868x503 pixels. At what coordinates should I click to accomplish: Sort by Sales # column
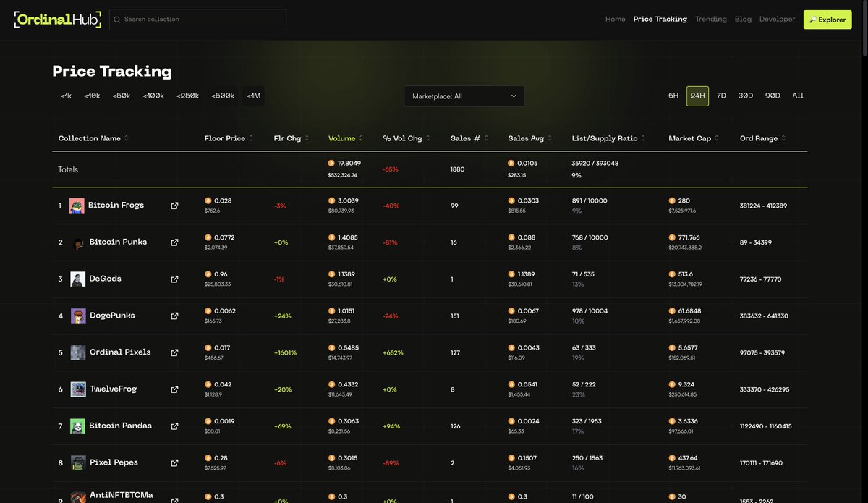(x=469, y=138)
